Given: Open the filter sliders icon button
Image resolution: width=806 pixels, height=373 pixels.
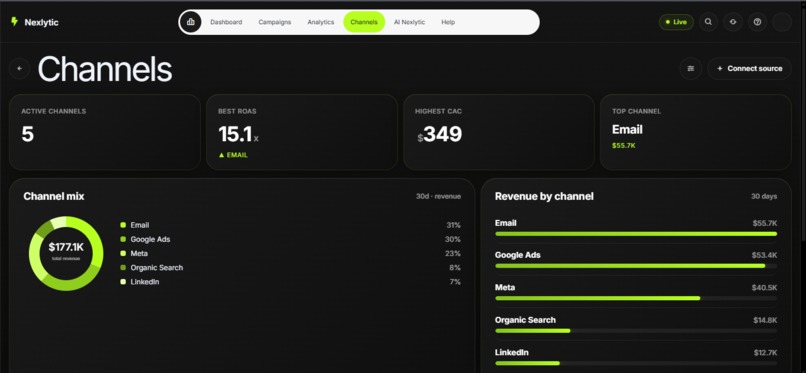Looking at the screenshot, I should tap(690, 68).
